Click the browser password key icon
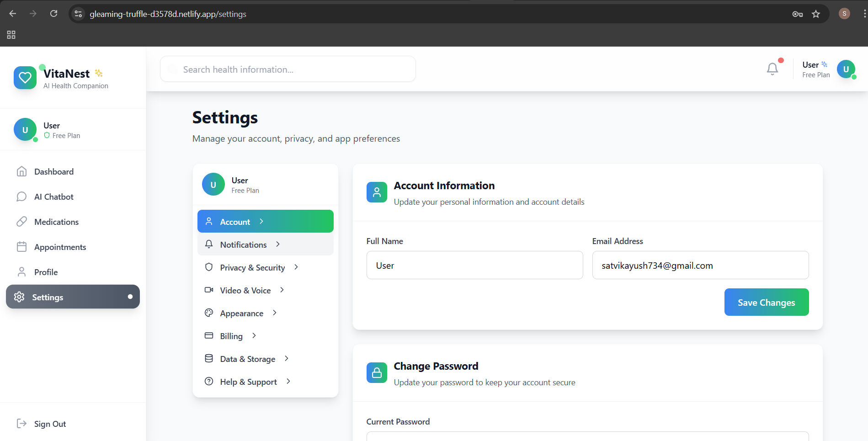This screenshot has width=868, height=441. pyautogui.click(x=798, y=14)
